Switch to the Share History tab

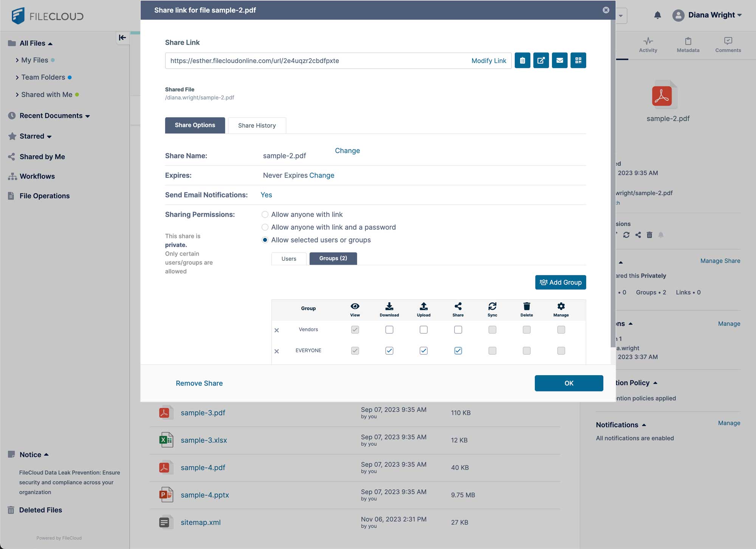[x=257, y=125]
